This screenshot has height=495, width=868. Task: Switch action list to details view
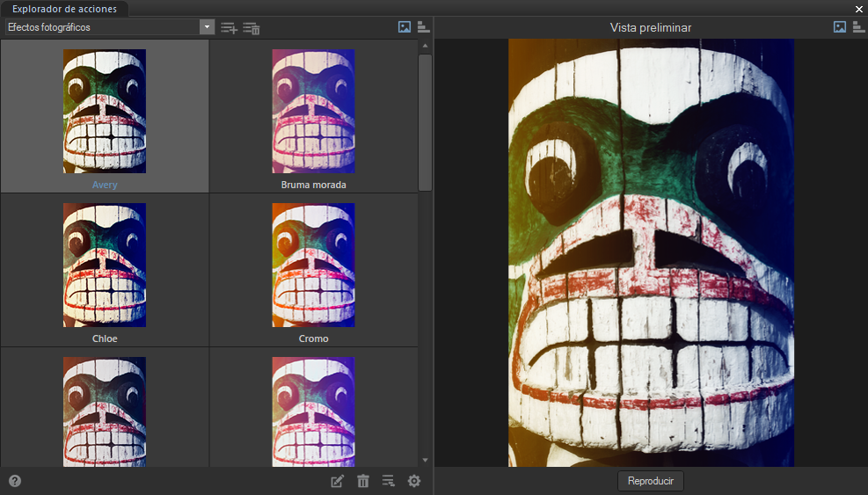click(423, 27)
